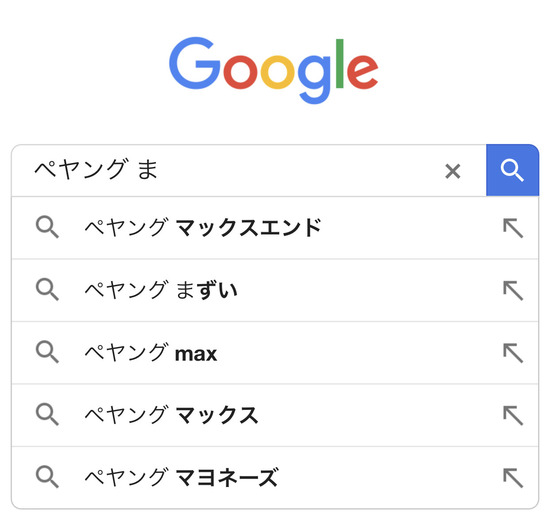This screenshot has width=550, height=514.
Task: Select suggestion ペヤング まずい
Action: [161, 290]
